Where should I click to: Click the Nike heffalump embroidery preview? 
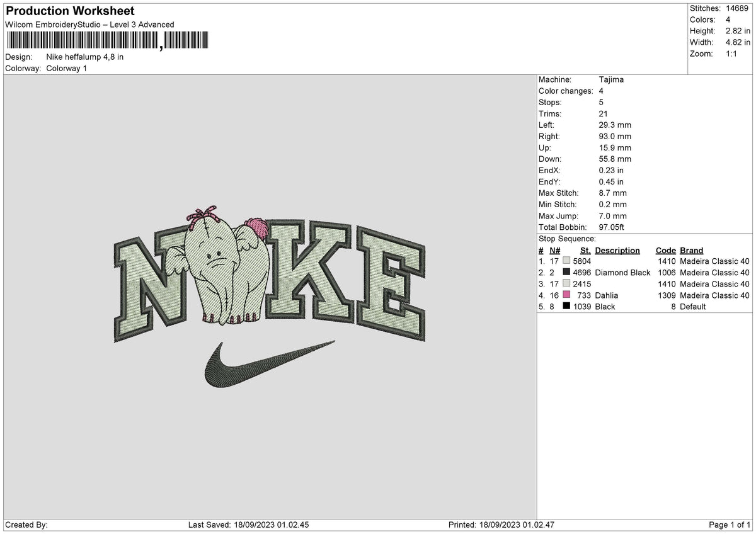[270, 296]
